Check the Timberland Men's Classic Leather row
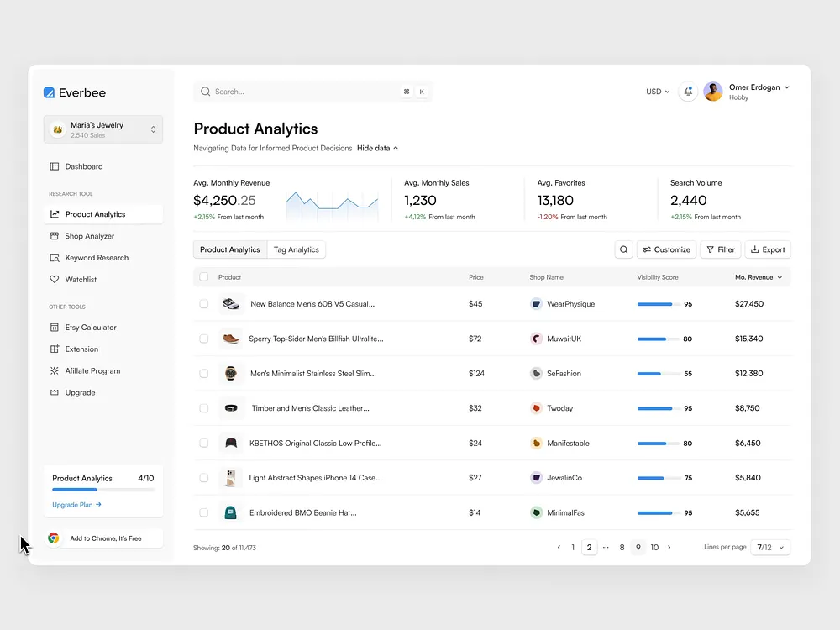Image resolution: width=840 pixels, height=630 pixels. 203,407
